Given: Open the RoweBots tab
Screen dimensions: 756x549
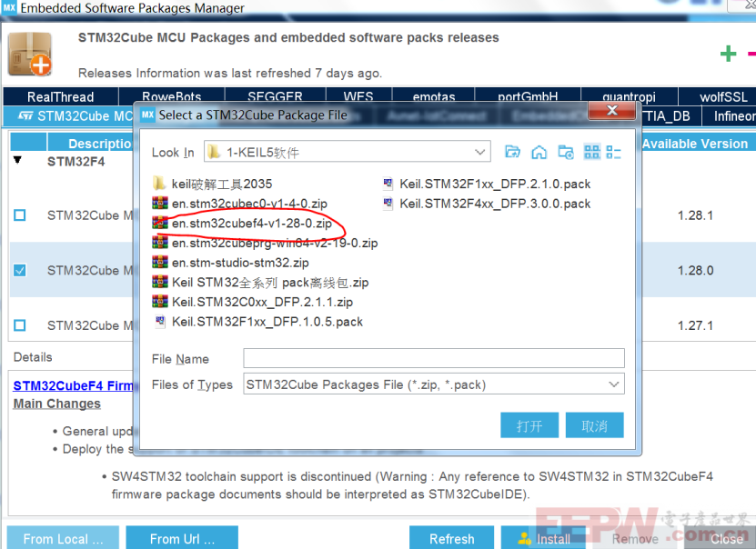Looking at the screenshot, I should (172, 96).
